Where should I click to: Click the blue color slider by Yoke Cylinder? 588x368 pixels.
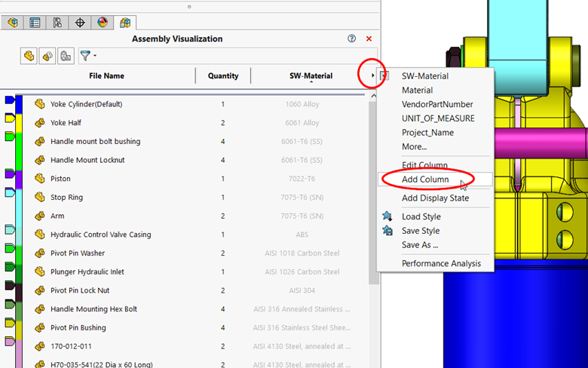10,100
